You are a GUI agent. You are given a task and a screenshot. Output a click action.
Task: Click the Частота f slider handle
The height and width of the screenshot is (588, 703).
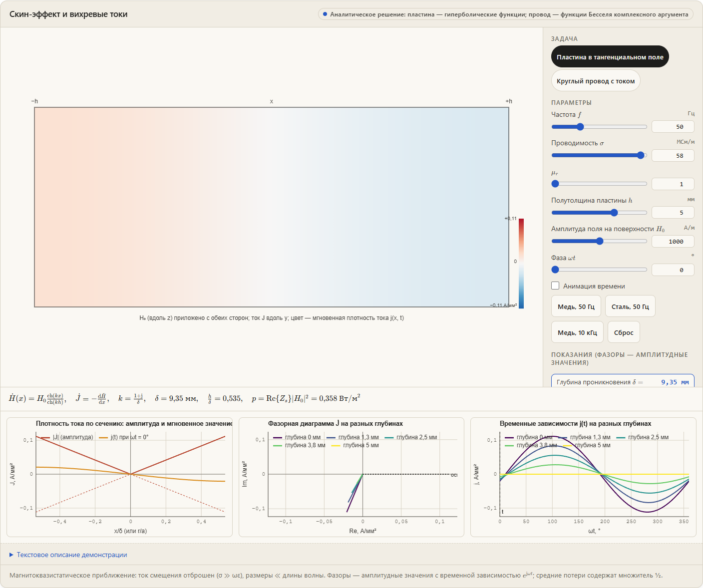tap(580, 127)
